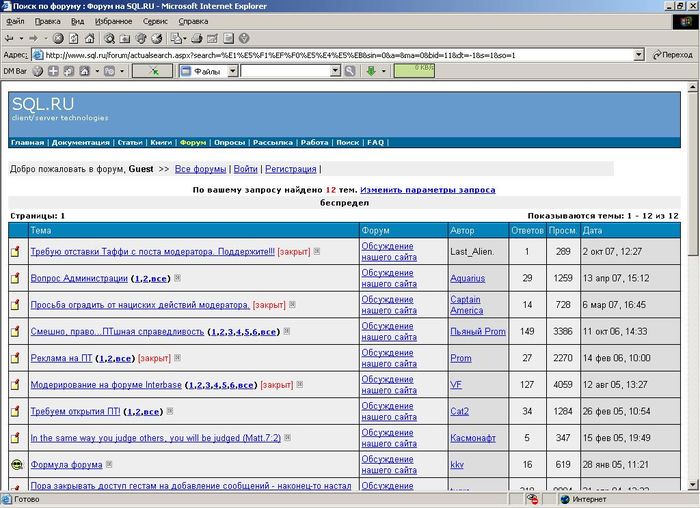Open the Избранное menu
Screen dimensions: 700x508
[x=113, y=20]
